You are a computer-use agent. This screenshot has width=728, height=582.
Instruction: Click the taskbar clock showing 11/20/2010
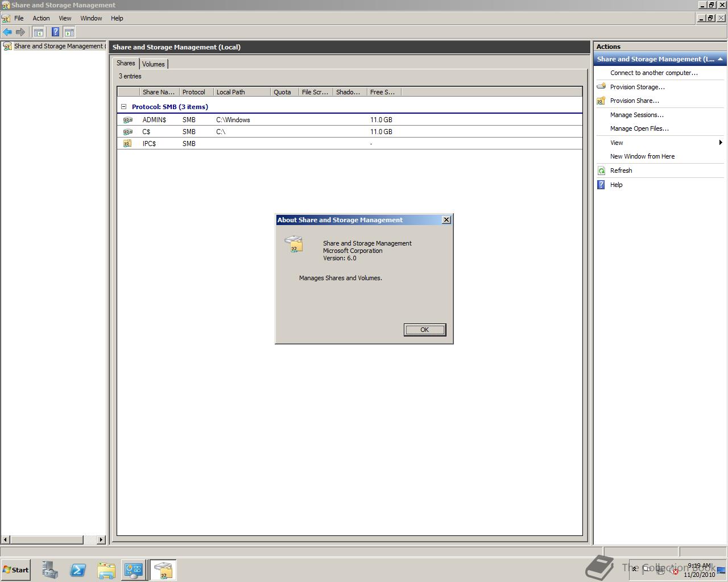[699, 570]
